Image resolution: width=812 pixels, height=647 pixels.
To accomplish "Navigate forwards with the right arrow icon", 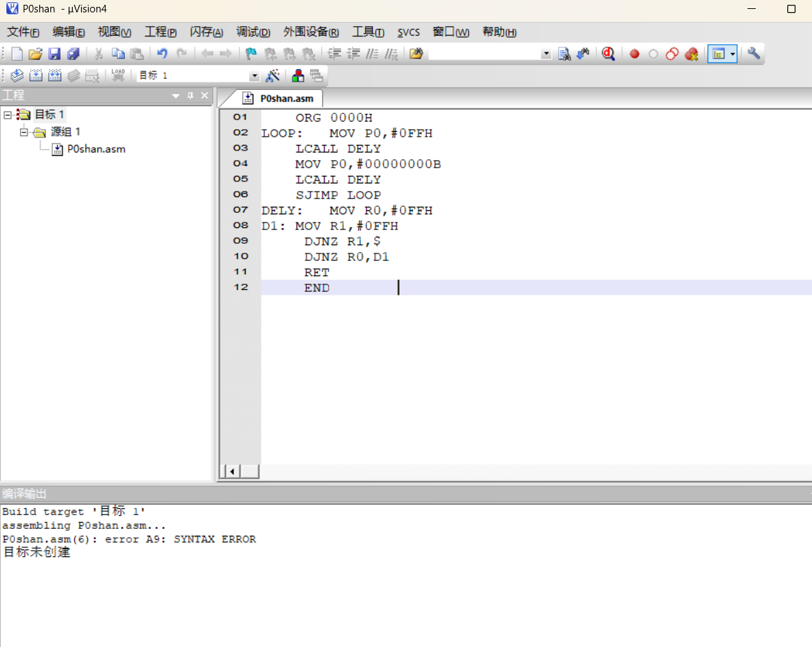I will (x=226, y=54).
